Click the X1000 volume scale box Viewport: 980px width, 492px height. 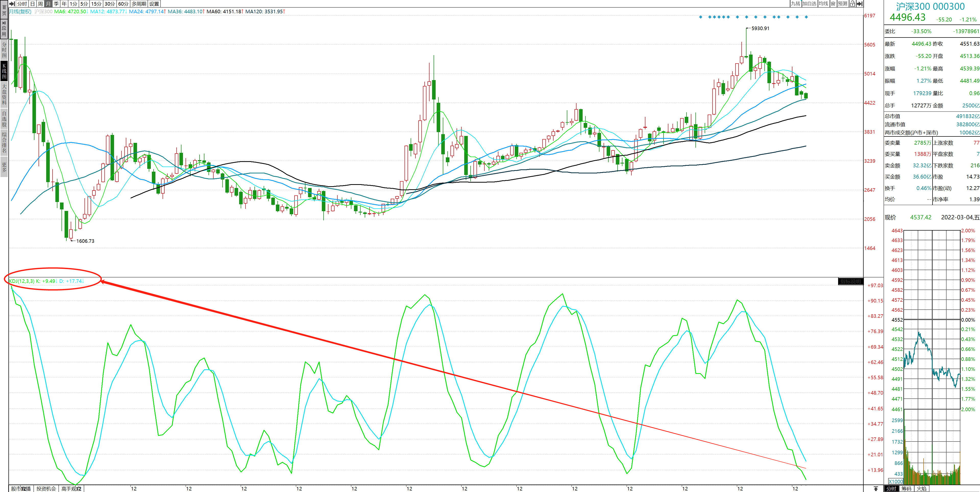pyautogui.click(x=896, y=481)
